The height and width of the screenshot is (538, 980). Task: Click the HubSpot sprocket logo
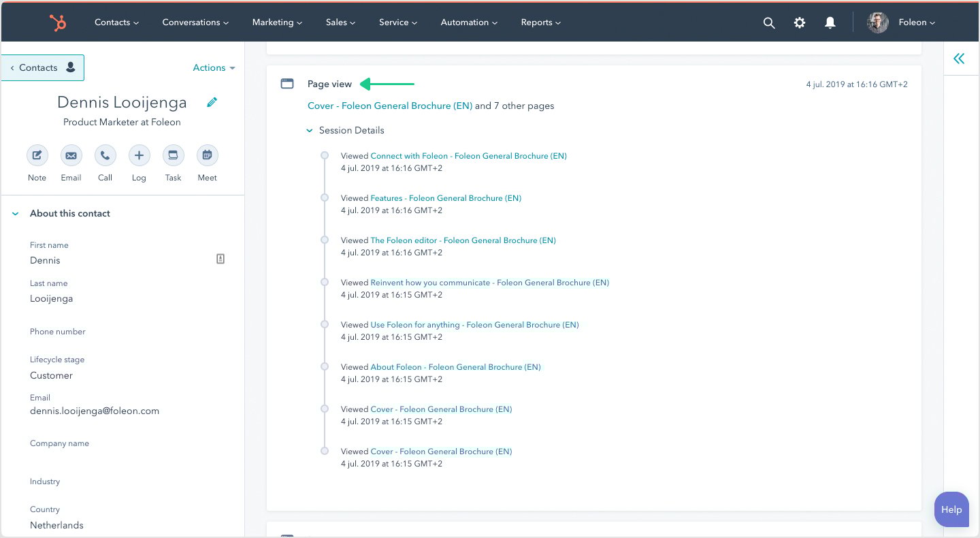tap(58, 22)
